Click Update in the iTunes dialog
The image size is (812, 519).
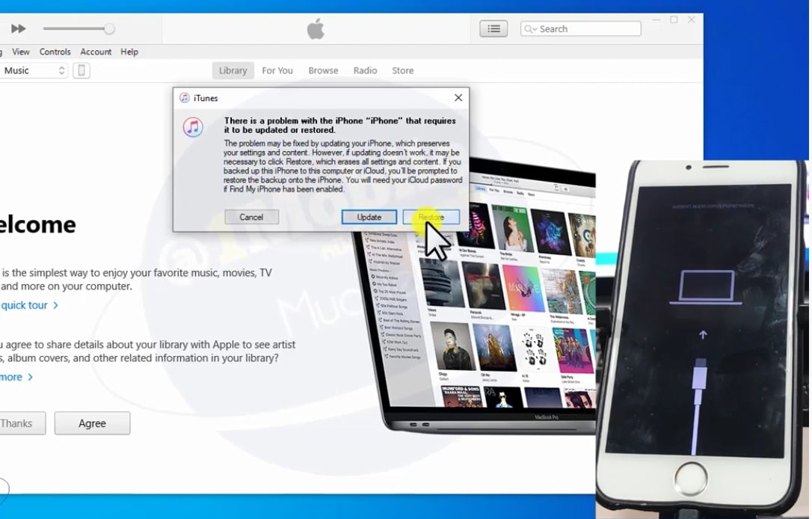point(369,217)
